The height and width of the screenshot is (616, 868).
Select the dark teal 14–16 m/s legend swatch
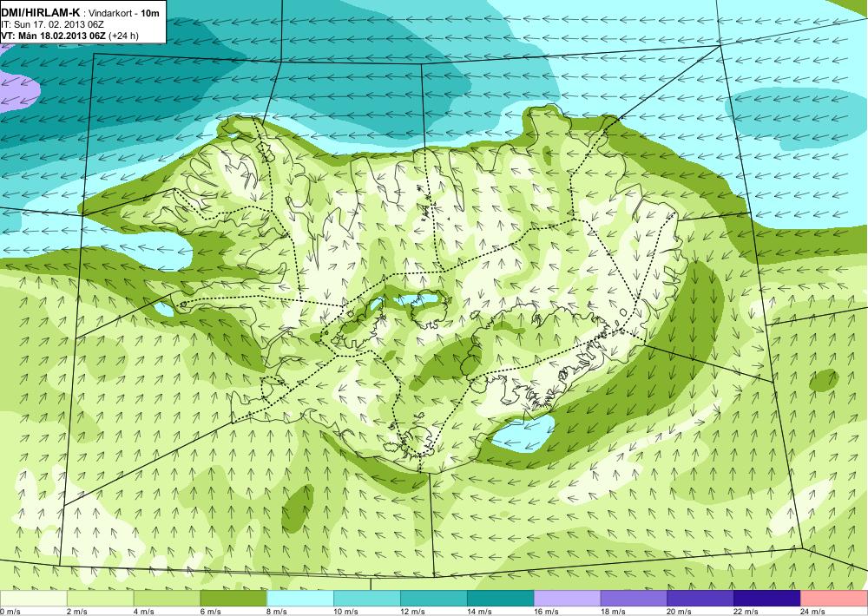pyautogui.click(x=501, y=599)
